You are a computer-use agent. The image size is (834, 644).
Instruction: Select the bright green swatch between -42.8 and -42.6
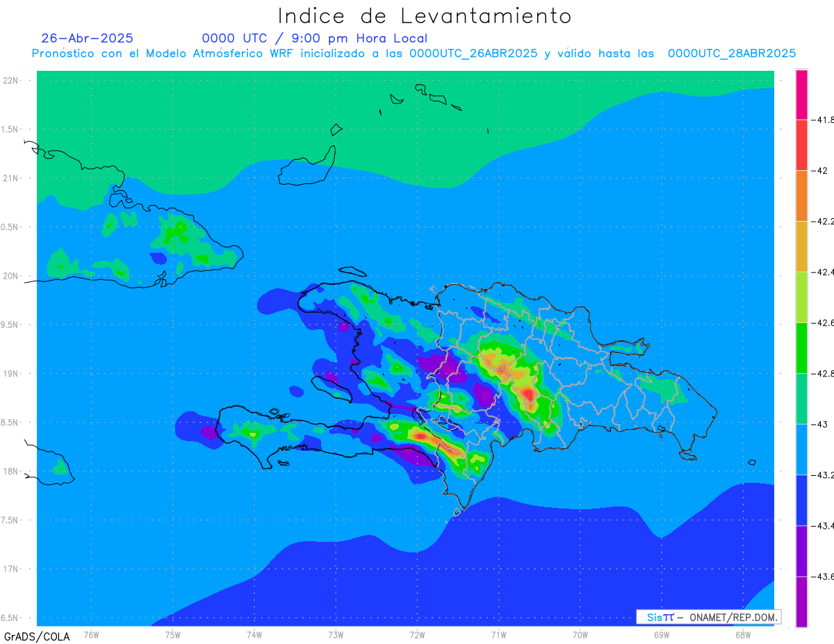[801, 348]
